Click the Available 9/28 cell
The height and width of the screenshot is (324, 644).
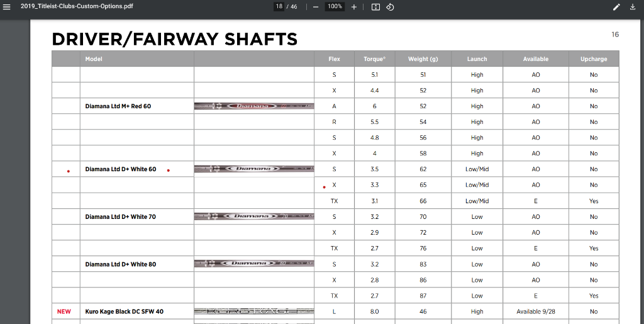536,311
